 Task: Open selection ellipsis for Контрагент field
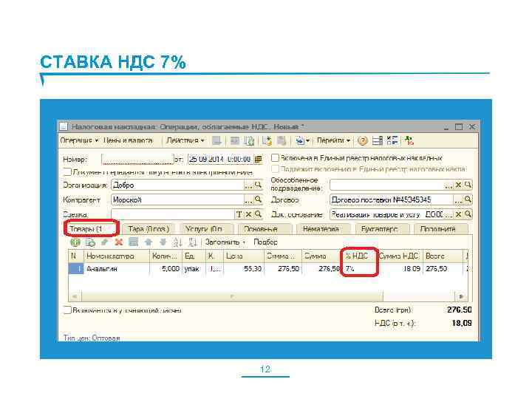248,199
